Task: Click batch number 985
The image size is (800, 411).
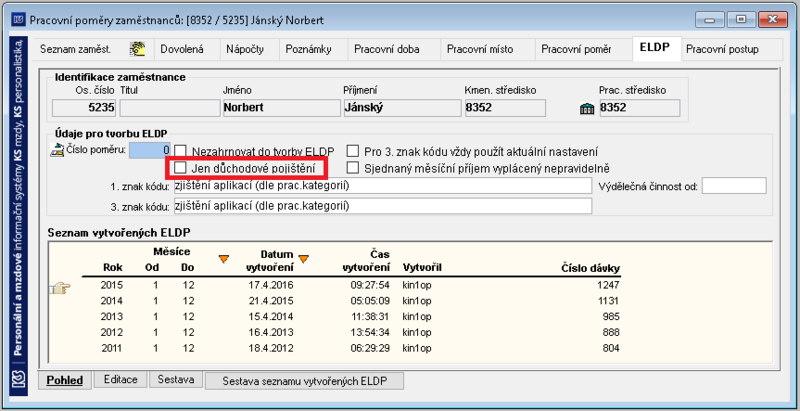Action: 612,317
